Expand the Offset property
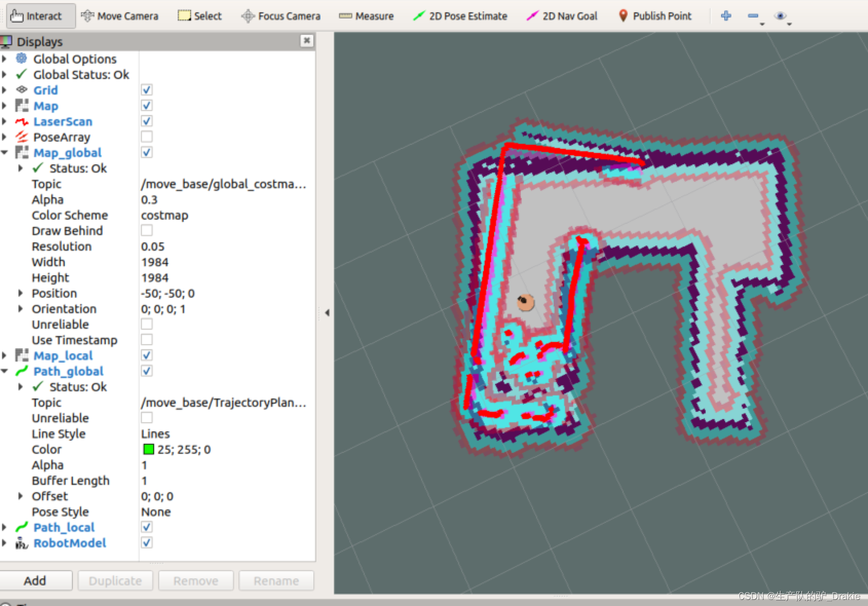 pos(21,496)
